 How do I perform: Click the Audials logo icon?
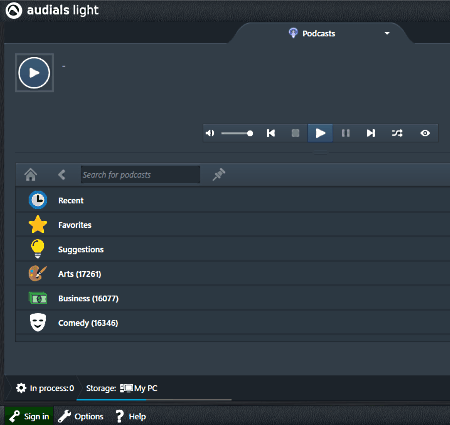(14, 11)
